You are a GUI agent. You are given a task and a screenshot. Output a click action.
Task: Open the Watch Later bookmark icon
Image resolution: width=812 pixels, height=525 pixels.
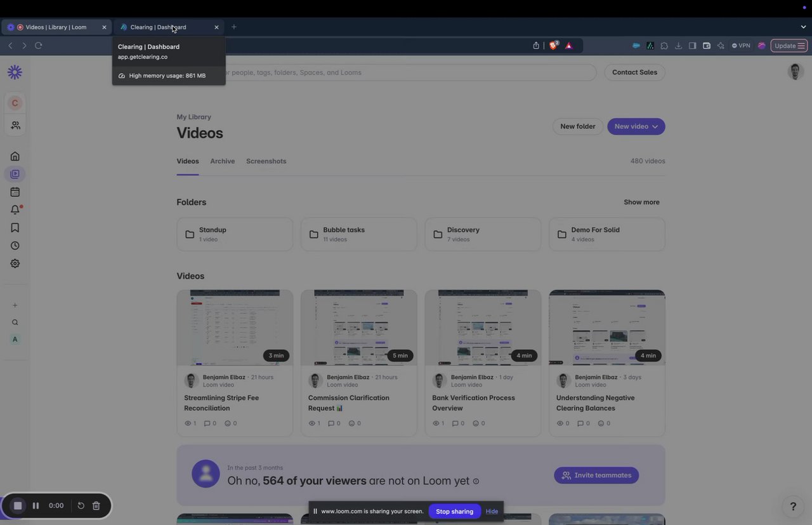[15, 227]
